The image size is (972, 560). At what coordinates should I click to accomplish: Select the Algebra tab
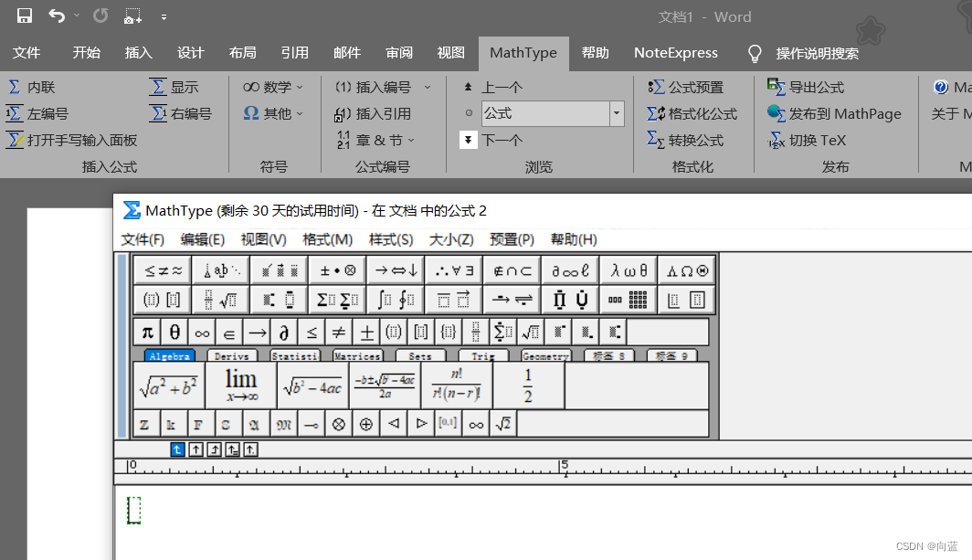click(x=169, y=356)
